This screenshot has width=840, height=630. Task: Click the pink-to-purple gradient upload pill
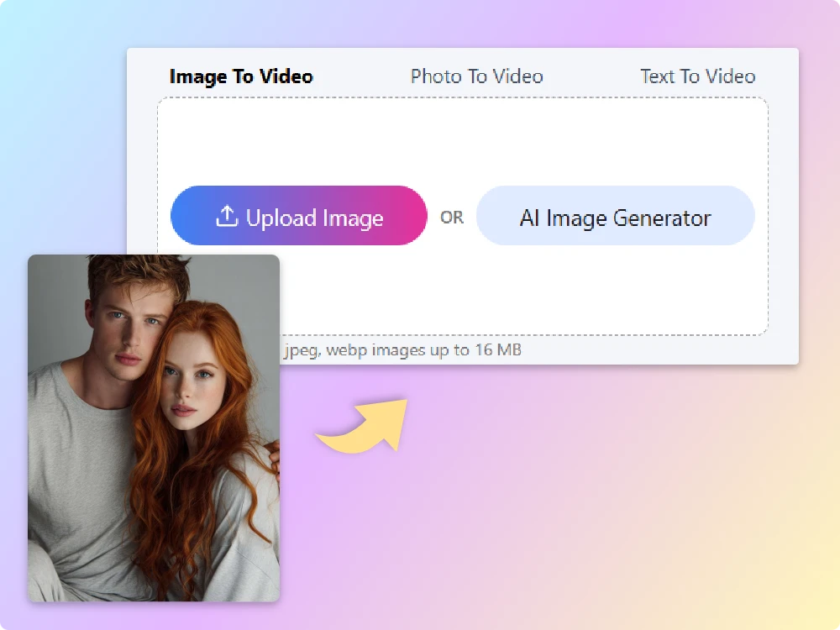298,216
